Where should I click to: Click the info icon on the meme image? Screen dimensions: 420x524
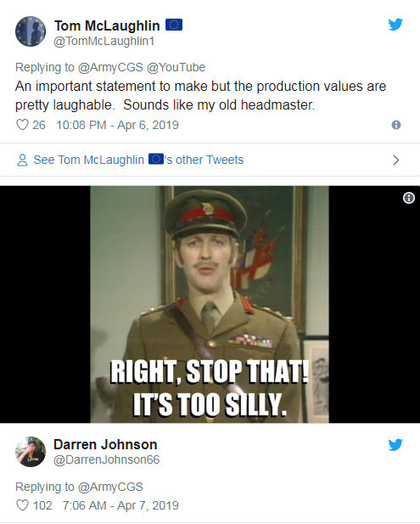409,198
